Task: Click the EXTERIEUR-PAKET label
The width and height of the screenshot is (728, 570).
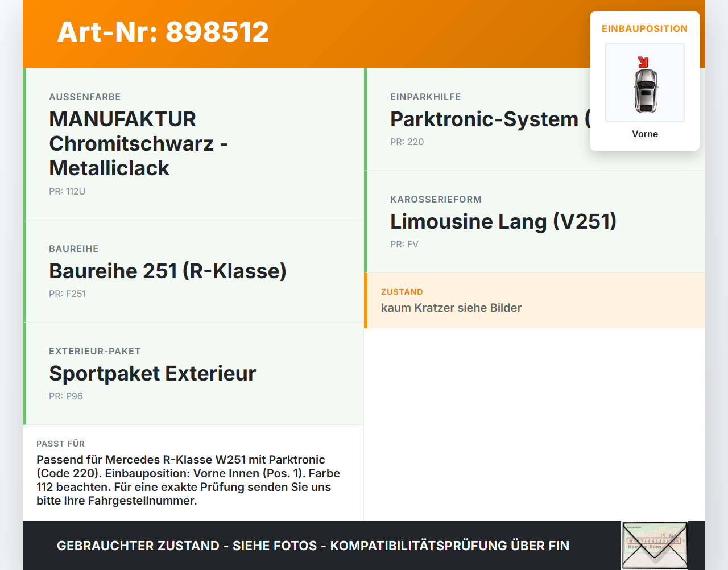Action: coord(95,351)
